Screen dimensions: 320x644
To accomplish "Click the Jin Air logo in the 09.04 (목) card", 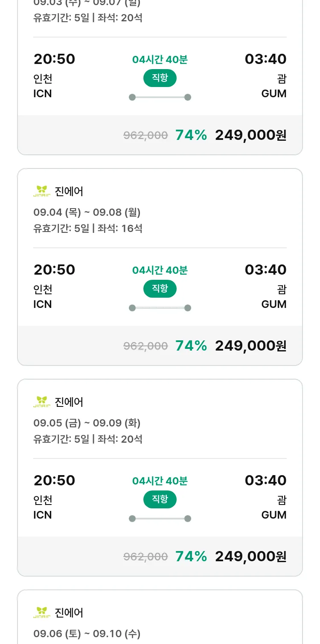I will (42, 191).
